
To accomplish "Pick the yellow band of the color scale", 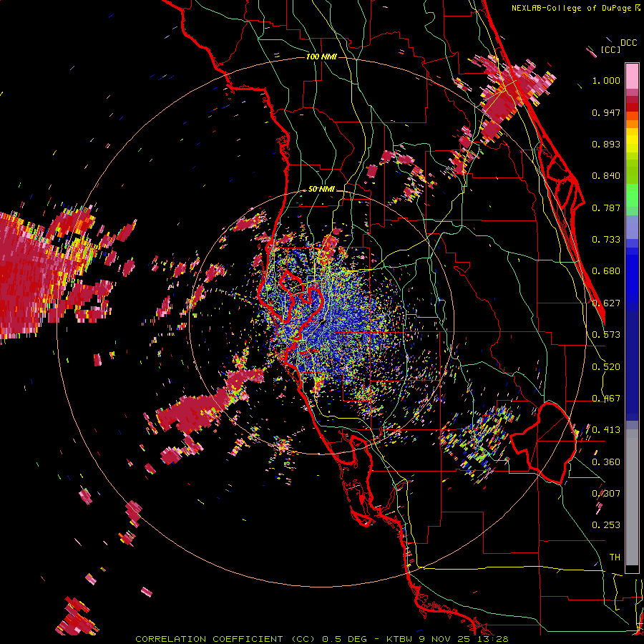I will (x=632, y=141).
